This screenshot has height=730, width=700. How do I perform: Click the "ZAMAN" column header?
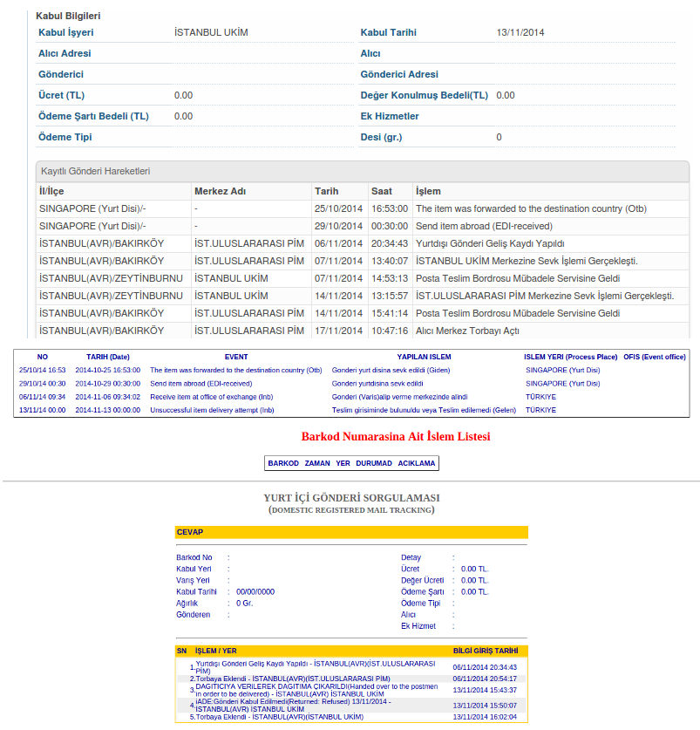317,463
